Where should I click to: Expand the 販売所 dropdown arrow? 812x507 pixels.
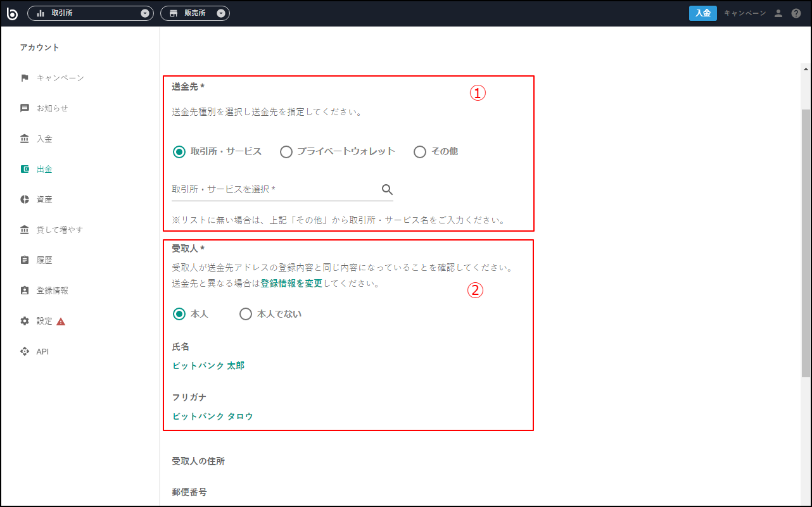point(221,13)
